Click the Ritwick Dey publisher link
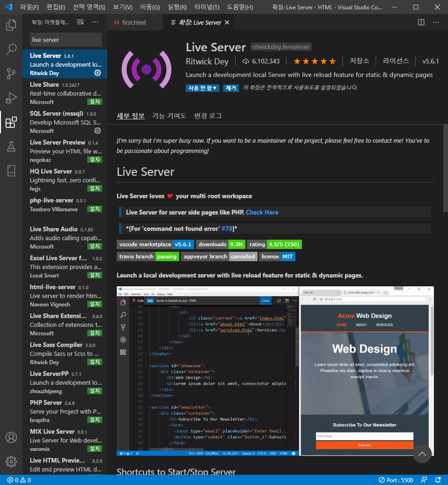 click(x=207, y=62)
